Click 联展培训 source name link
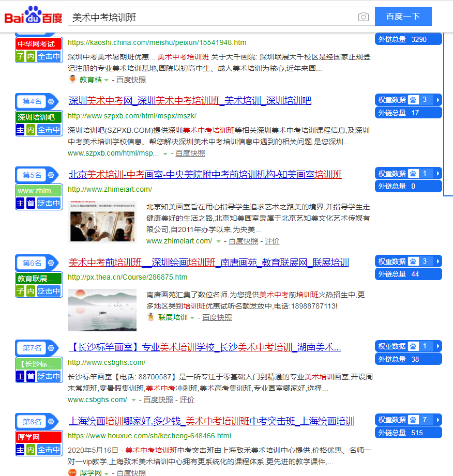This screenshot has width=453, height=476. point(173,317)
